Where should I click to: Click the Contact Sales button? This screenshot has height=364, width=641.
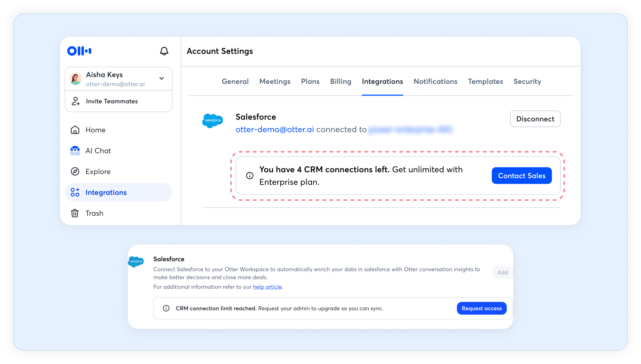(521, 176)
